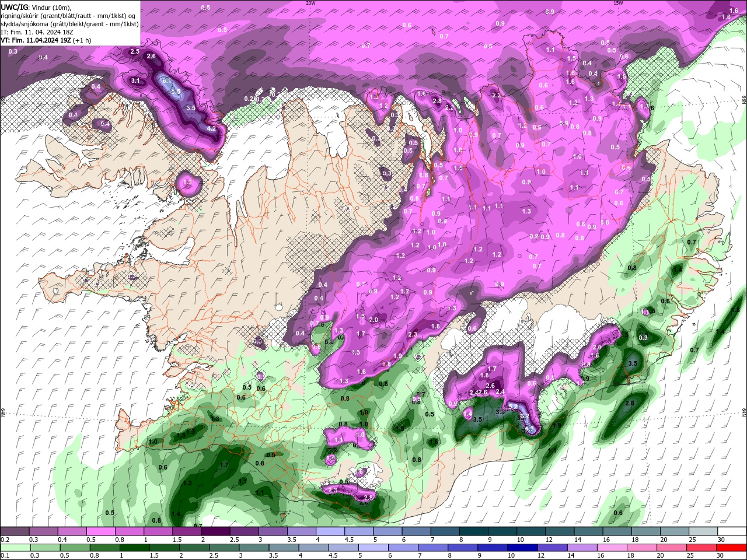
Task: Click the purple 12–14 rain scale swatch
Action: (551, 548)
